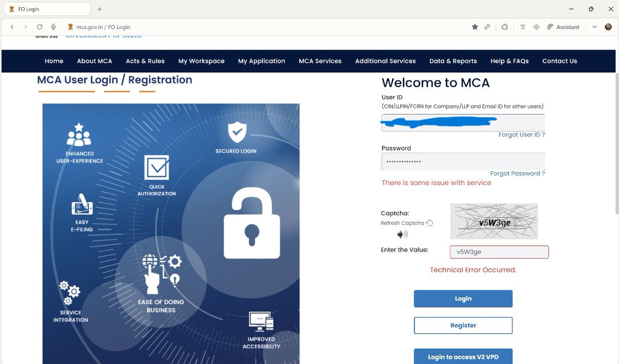Viewport: 619px width, 364px height.
Task: Click the captcha value input field
Action: coord(499,252)
